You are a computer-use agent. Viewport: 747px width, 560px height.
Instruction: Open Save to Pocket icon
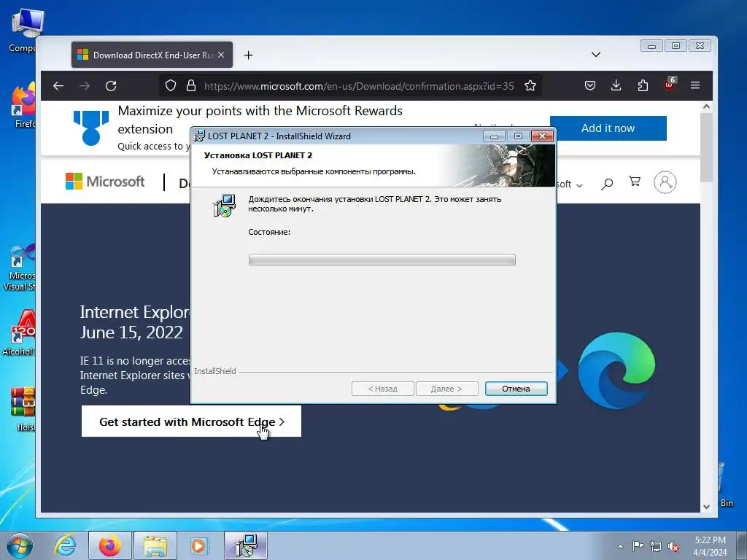pos(589,86)
